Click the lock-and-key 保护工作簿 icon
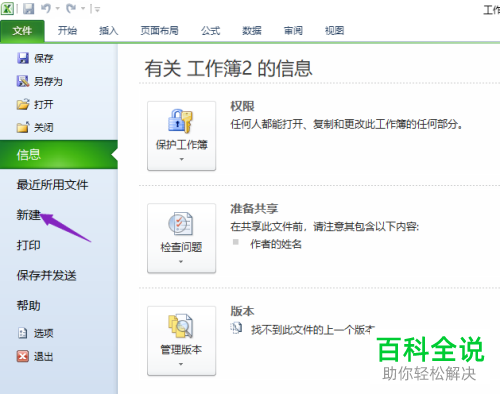Viewport: 500px width, 394px height. pyautogui.click(x=180, y=121)
